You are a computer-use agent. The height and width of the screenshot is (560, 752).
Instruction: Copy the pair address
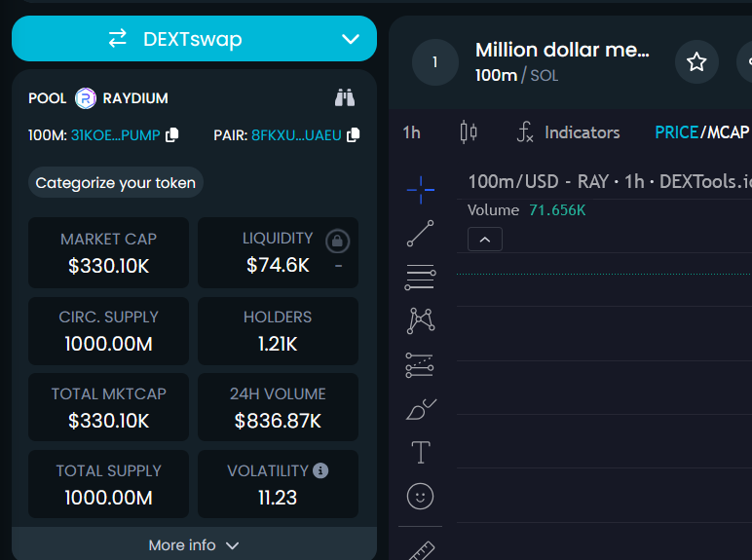(x=353, y=135)
